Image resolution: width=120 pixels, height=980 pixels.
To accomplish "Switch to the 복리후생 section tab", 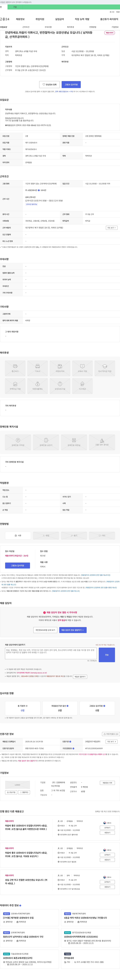I will 70,27.
